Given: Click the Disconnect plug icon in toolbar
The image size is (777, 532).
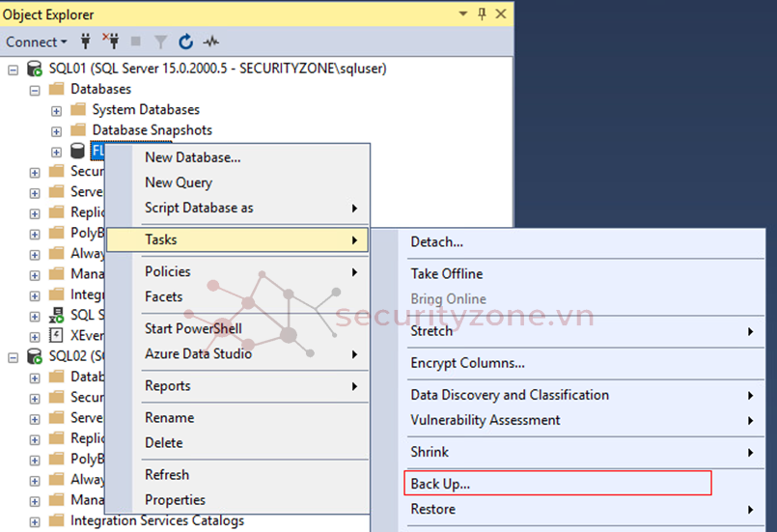Looking at the screenshot, I should (110, 42).
